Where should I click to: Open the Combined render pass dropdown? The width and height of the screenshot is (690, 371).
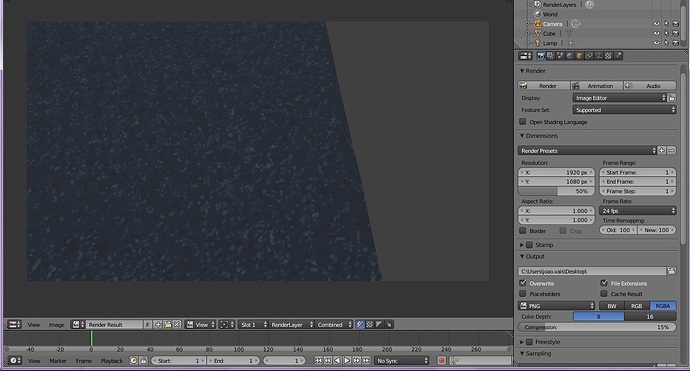click(x=334, y=324)
